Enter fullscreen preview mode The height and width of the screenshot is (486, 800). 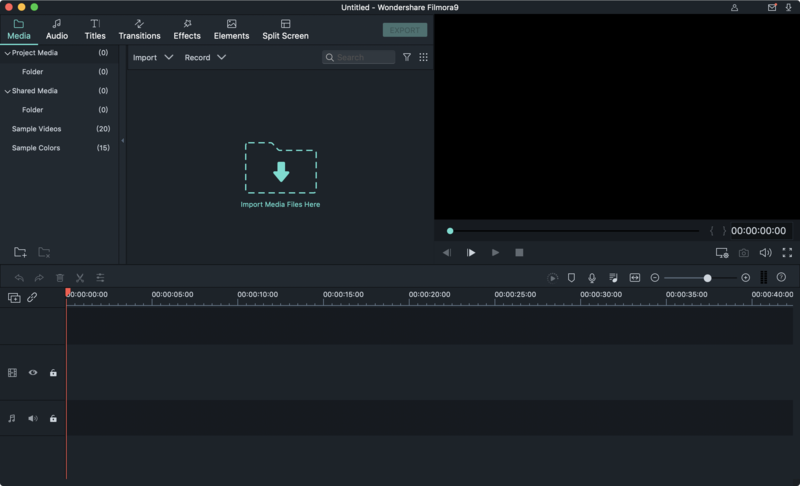[x=787, y=252]
